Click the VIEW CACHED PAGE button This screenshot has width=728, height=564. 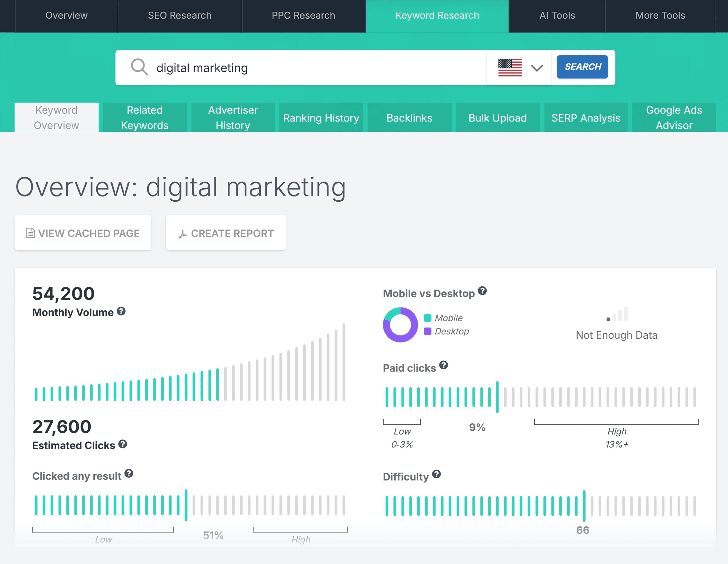tap(83, 233)
